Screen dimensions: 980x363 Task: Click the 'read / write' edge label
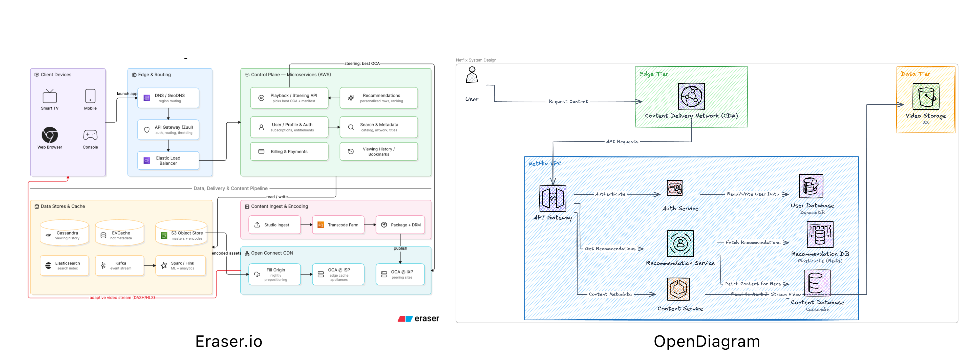277,197
